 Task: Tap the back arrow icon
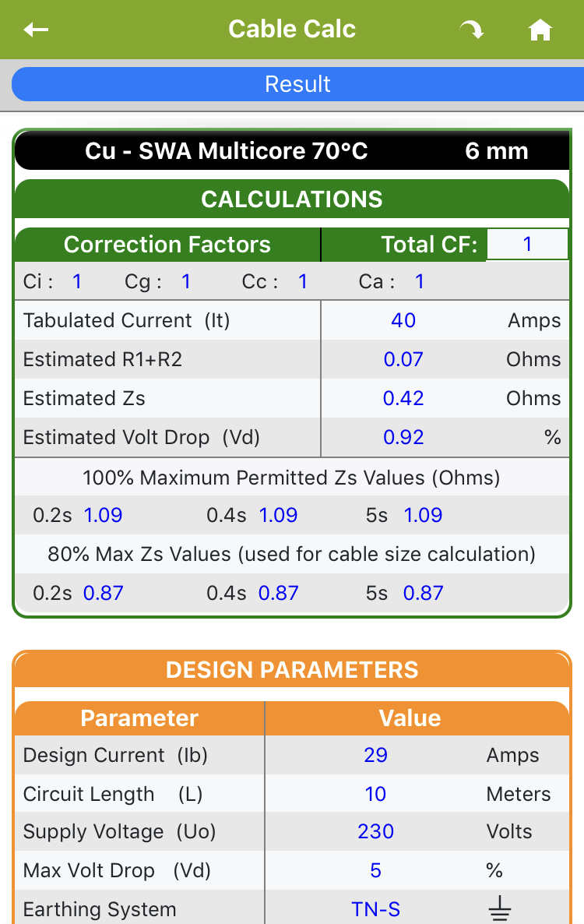click(x=37, y=30)
